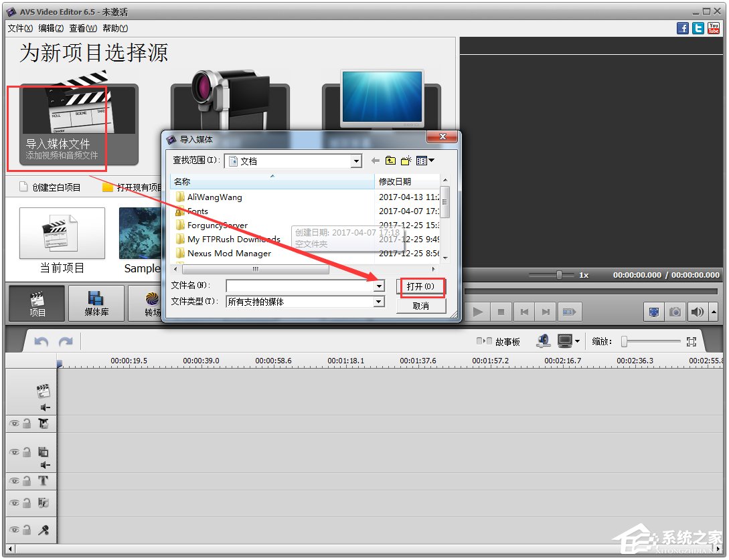729x560 pixels.
Task: Expand 文件名 dropdown arrow
Action: pyautogui.click(x=380, y=286)
